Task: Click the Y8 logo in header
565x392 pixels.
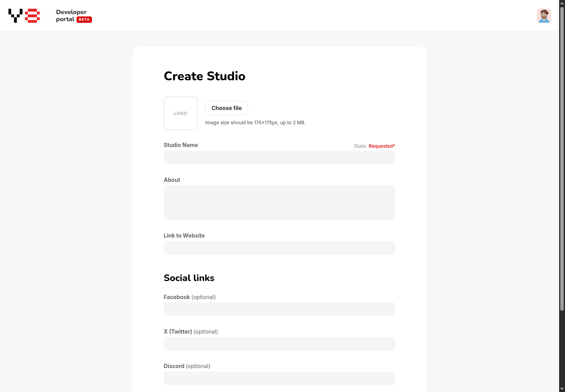Action: click(x=24, y=16)
